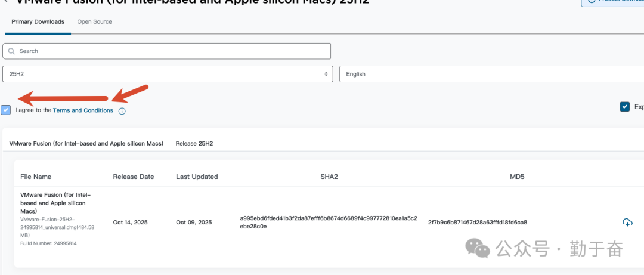Image resolution: width=644 pixels, height=275 pixels.
Task: Open the English language dropdown
Action: pyautogui.click(x=491, y=74)
